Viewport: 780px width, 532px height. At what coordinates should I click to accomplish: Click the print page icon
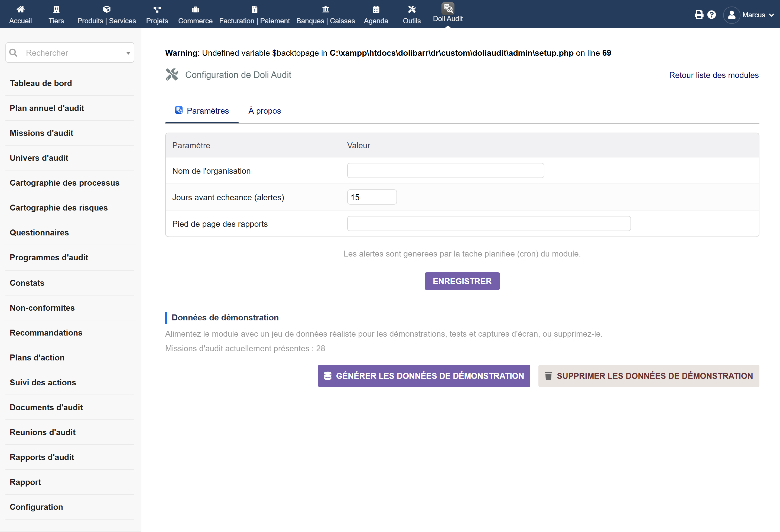tap(699, 15)
